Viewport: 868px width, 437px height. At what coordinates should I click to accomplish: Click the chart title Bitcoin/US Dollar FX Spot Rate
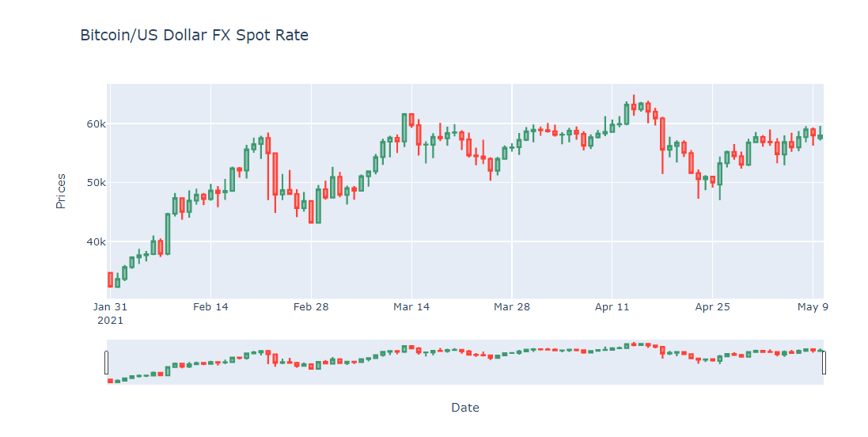point(195,35)
